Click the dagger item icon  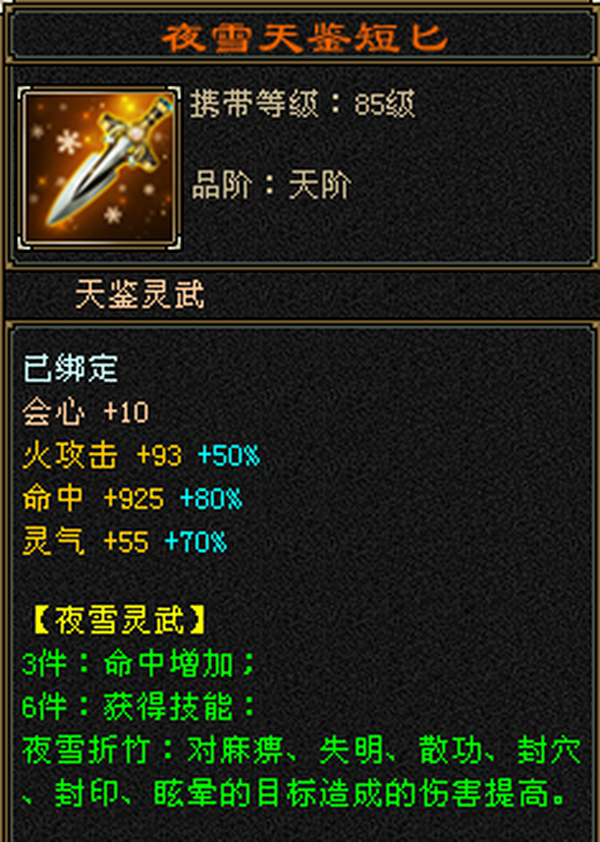click(x=99, y=168)
